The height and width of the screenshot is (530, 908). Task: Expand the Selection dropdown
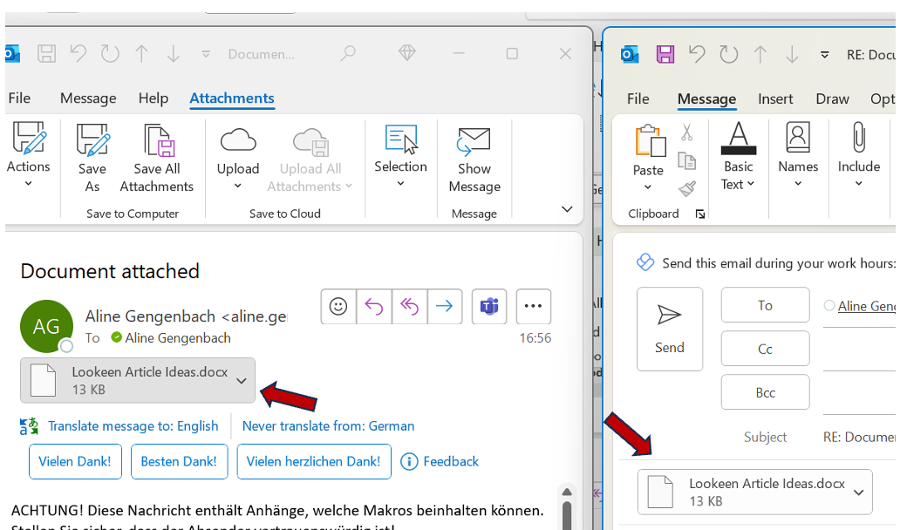(401, 184)
